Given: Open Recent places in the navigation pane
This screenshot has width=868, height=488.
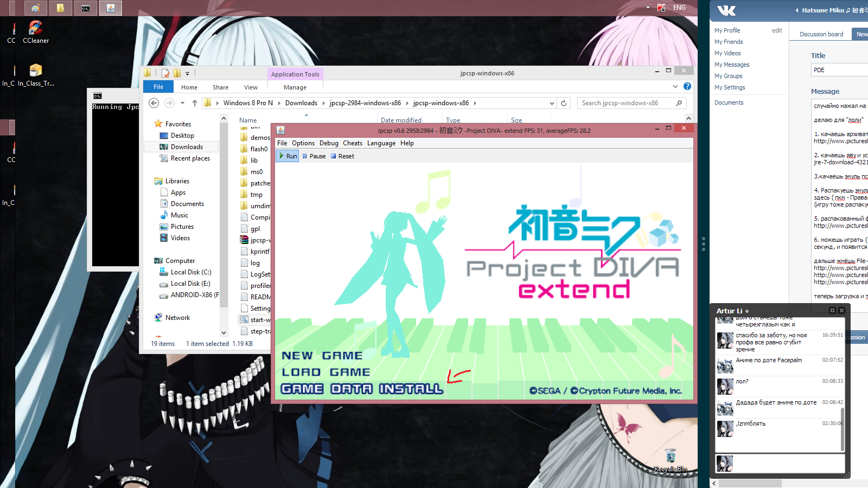Looking at the screenshot, I should [190, 158].
